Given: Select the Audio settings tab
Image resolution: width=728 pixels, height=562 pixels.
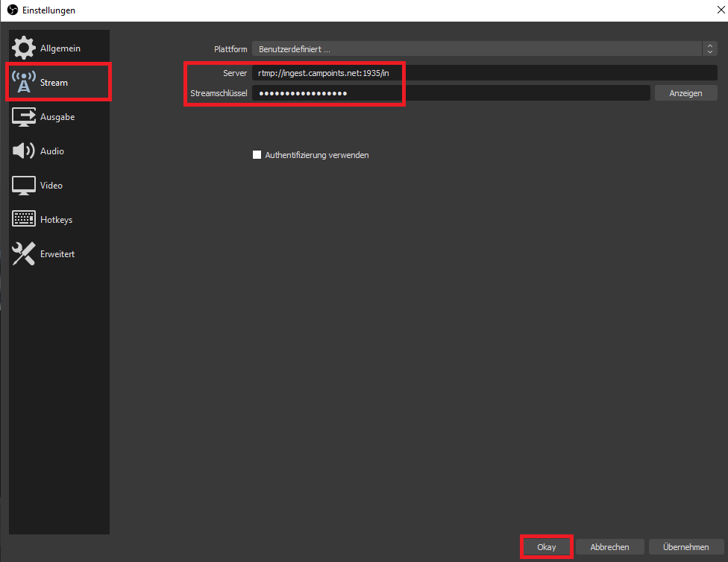Looking at the screenshot, I should pyautogui.click(x=60, y=151).
